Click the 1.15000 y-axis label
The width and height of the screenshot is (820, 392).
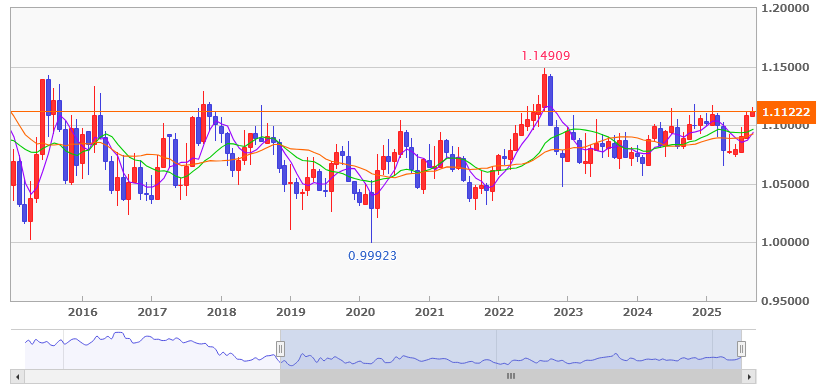point(786,67)
